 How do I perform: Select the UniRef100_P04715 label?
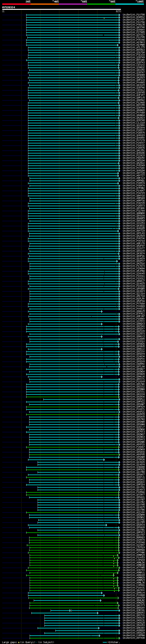coord(134,193)
